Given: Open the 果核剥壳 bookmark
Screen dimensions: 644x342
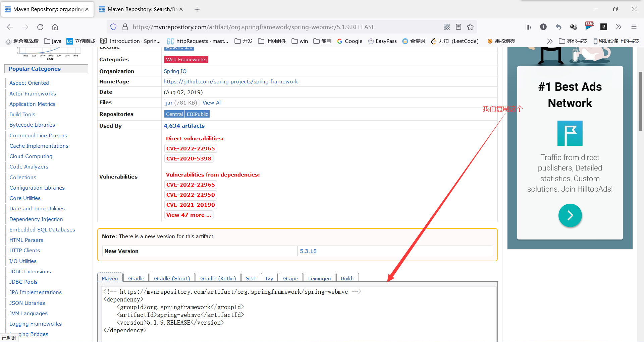Looking at the screenshot, I should [x=501, y=41].
